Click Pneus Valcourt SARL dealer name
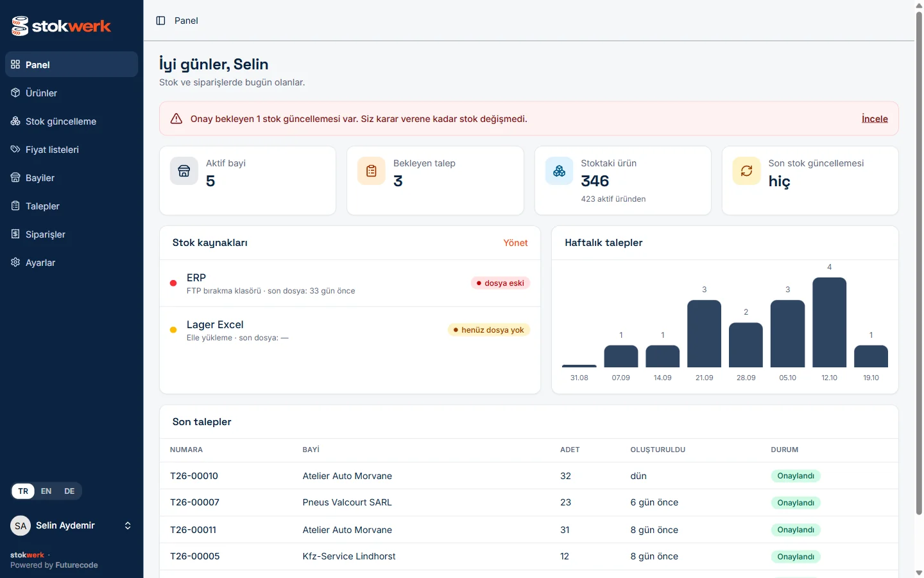The width and height of the screenshot is (924, 578). coord(347,502)
